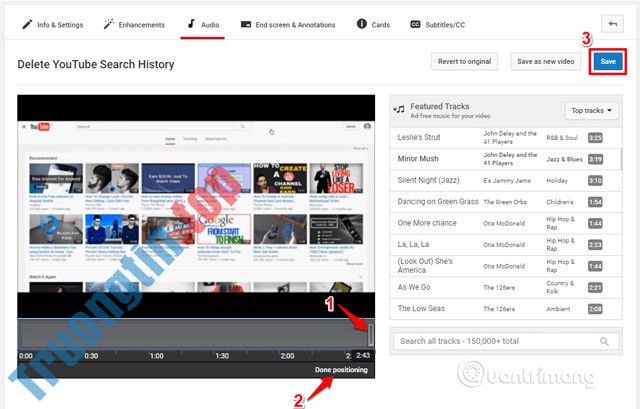Click the 1:30 mark on the timeline
The image size is (640, 409).
click(x=222, y=356)
